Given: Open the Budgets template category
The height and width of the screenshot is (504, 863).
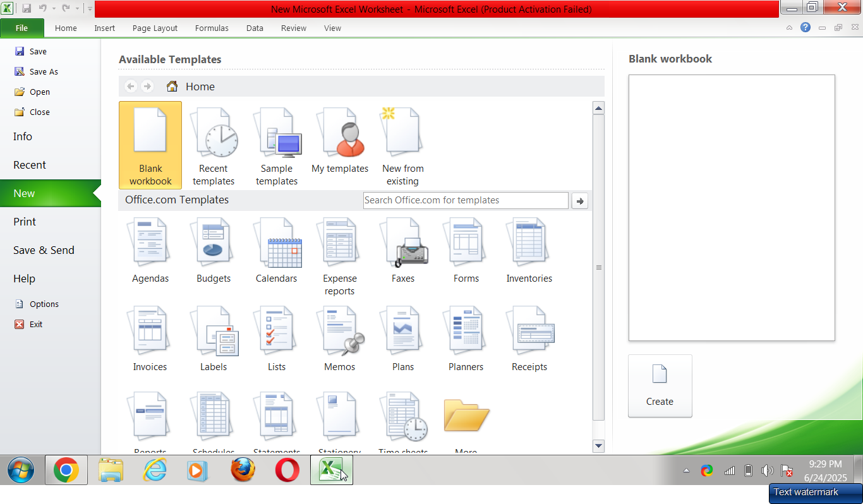Looking at the screenshot, I should tap(214, 250).
